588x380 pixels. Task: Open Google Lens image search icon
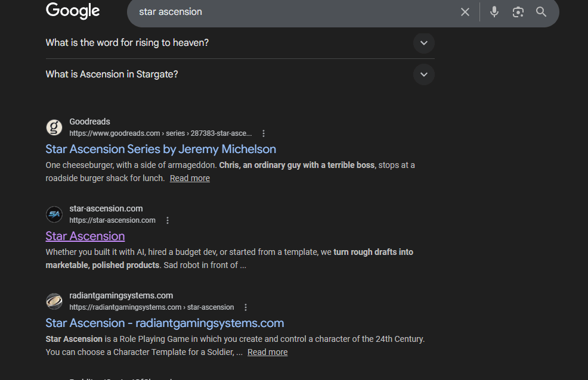pos(518,12)
